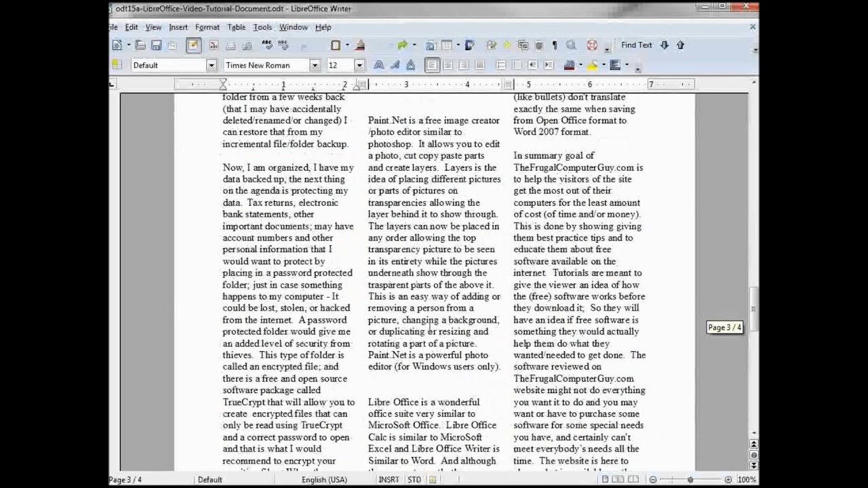Open the Edit menu
The height and width of the screenshot is (488, 868).
click(132, 27)
